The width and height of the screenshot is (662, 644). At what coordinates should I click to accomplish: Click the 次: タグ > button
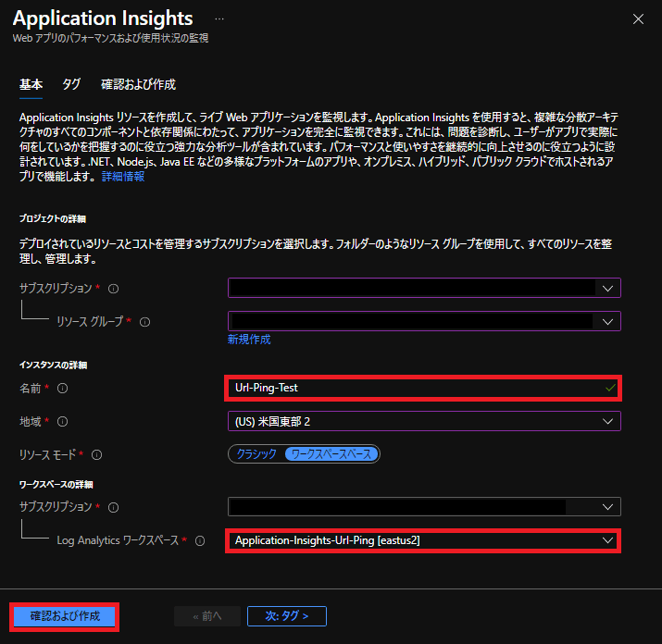click(287, 616)
